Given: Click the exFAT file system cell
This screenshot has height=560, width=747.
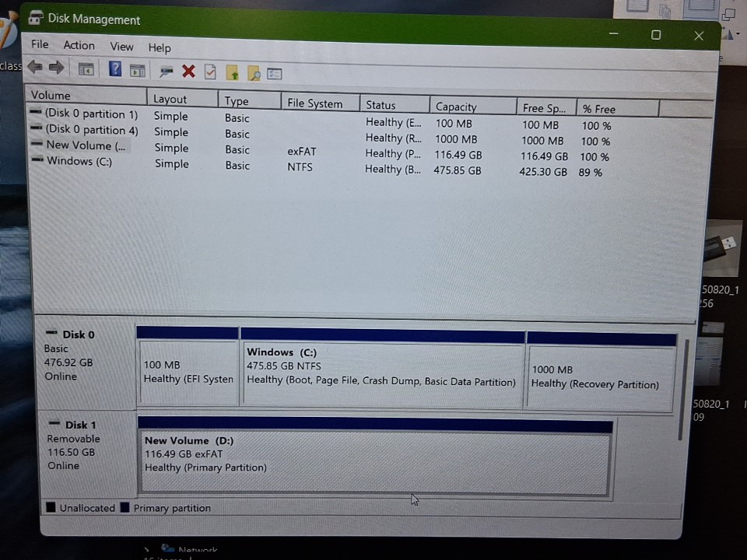Looking at the screenshot, I should (x=302, y=152).
